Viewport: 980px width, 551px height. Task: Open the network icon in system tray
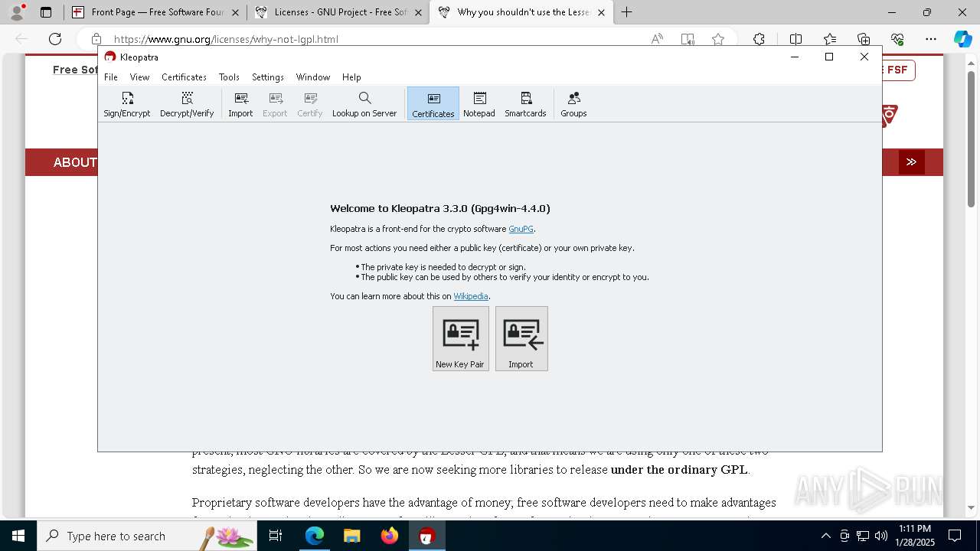click(863, 536)
